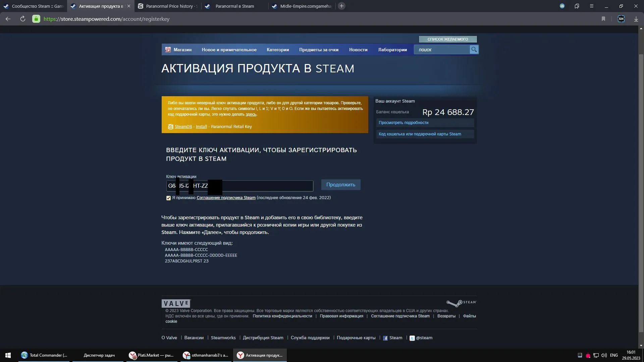Click the SteamDB link in banner
Screen dimensions: 644x362
click(183, 127)
